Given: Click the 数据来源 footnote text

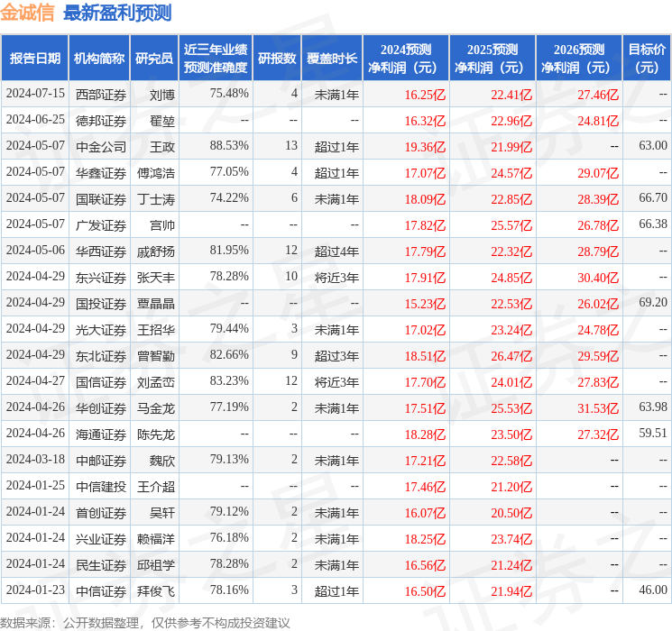Looking at the screenshot, I should coord(145,622).
